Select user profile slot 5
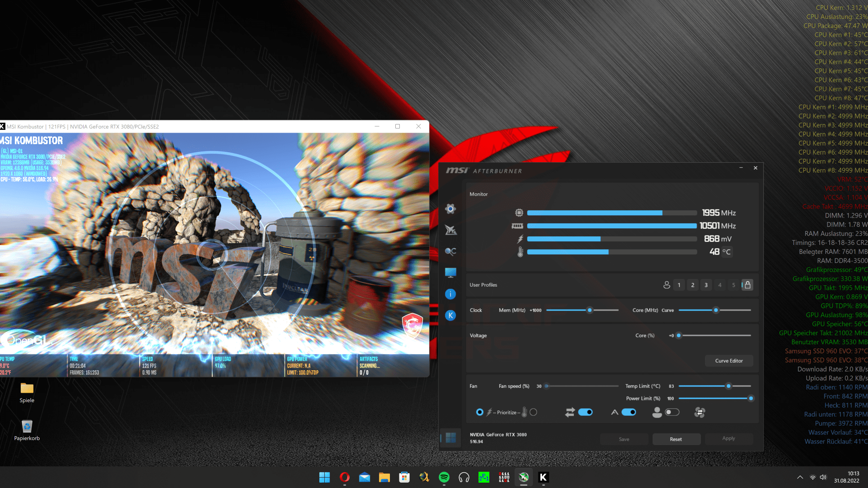The height and width of the screenshot is (488, 868). (x=734, y=285)
